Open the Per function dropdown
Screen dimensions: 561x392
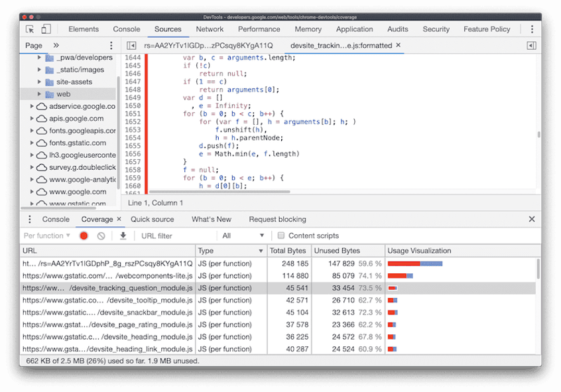pos(47,235)
